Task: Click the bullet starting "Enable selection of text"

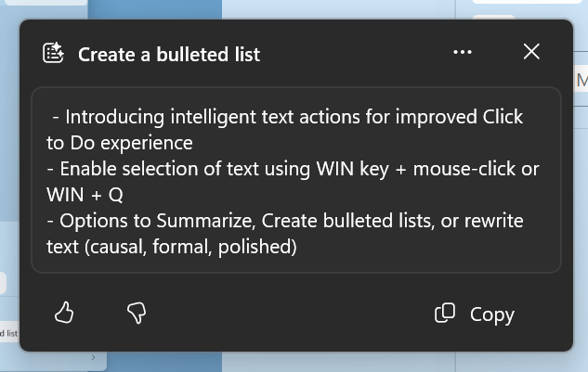Action: click(x=279, y=170)
